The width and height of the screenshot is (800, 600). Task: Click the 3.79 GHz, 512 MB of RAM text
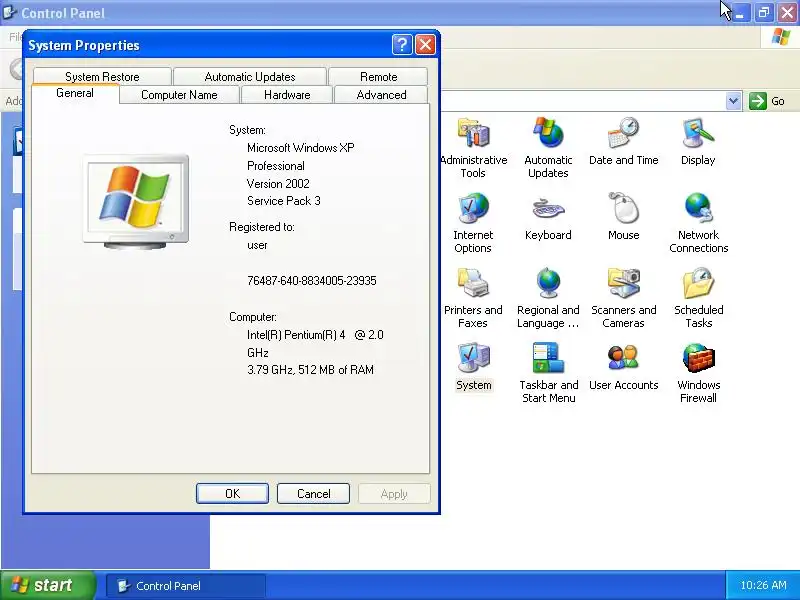[x=310, y=370]
